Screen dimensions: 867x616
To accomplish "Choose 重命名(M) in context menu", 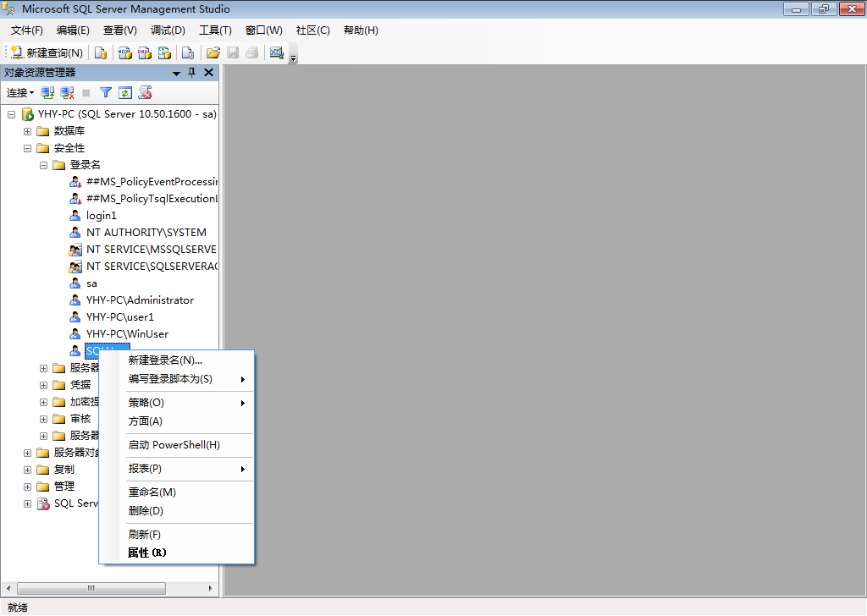I will 176,492.
